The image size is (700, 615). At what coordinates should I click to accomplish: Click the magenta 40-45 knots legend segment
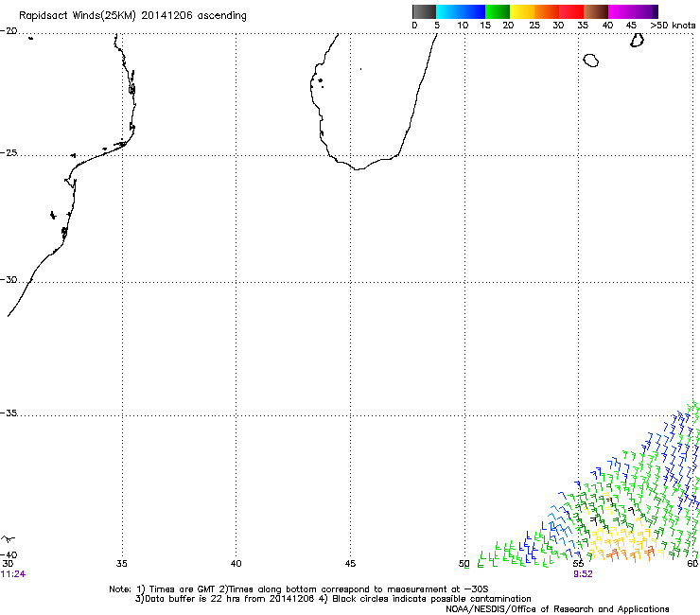[x=621, y=11]
